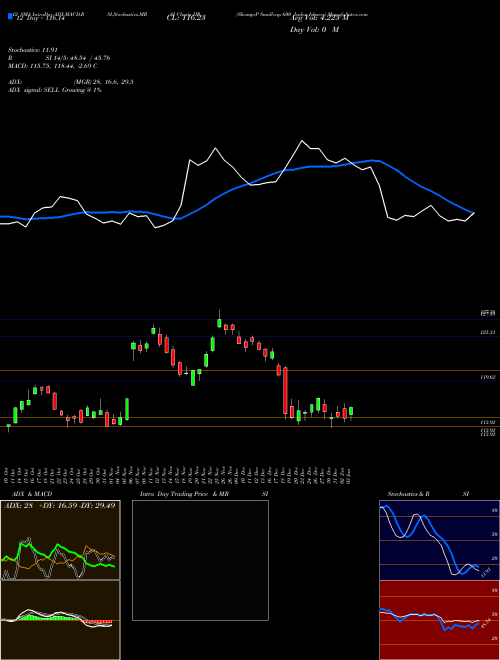Click the 'Stochastics & R' panel title
The width and height of the screenshot is (500, 660).
(x=408, y=494)
